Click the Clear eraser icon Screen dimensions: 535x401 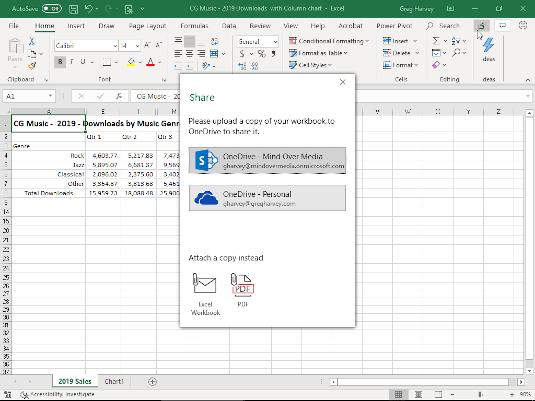click(x=436, y=65)
